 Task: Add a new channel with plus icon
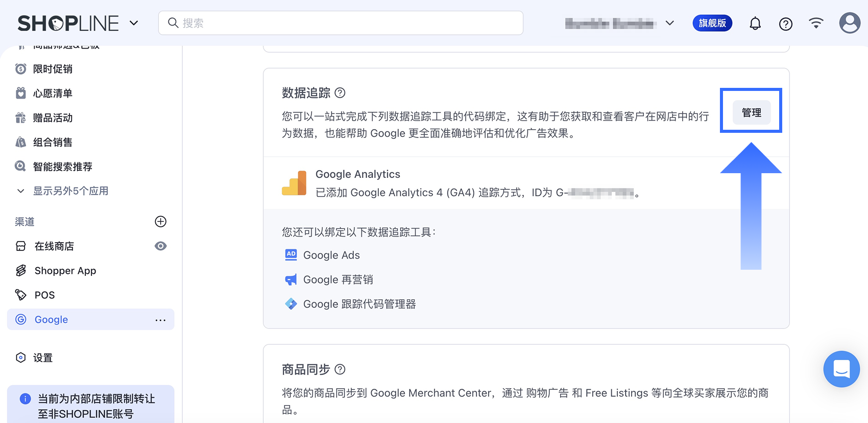pyautogui.click(x=160, y=221)
